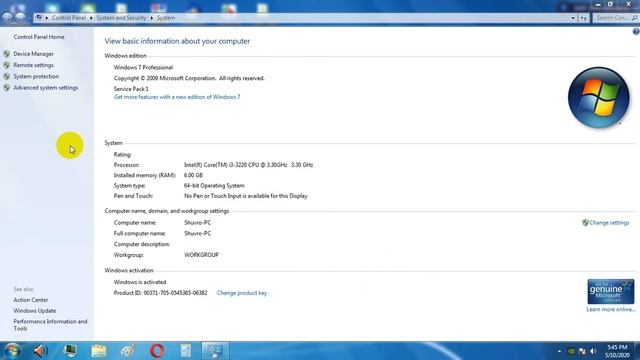640x360 pixels.
Task: Click the Back navigation arrow
Action: [x=7, y=18]
